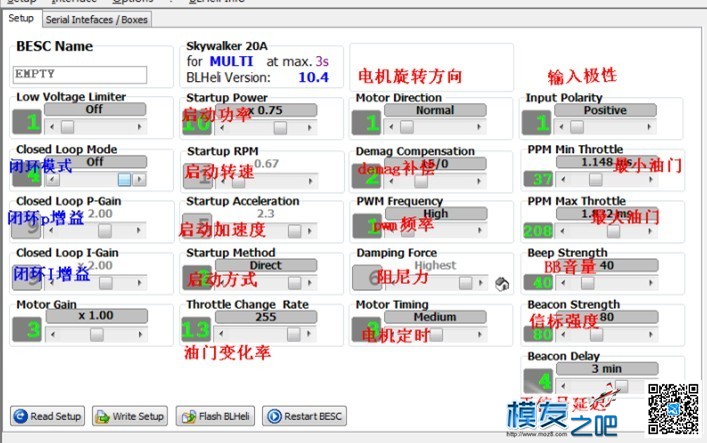
Task: Click the Demag Compensation slider thumb
Action: (421, 181)
